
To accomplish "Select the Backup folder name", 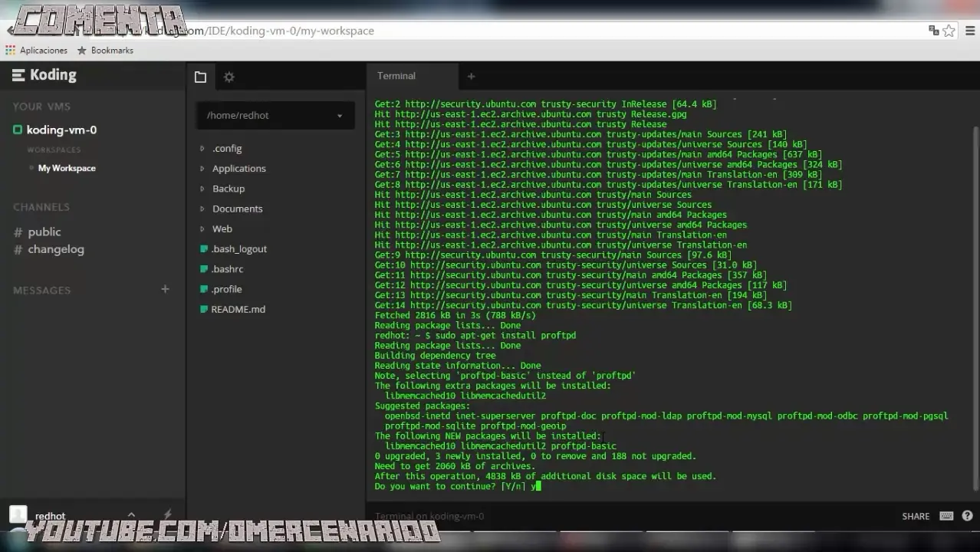I will click(229, 189).
